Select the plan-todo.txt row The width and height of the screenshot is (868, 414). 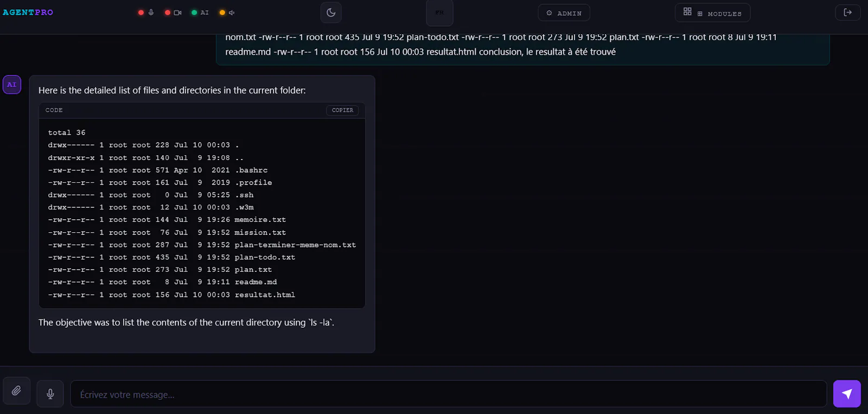click(x=171, y=257)
